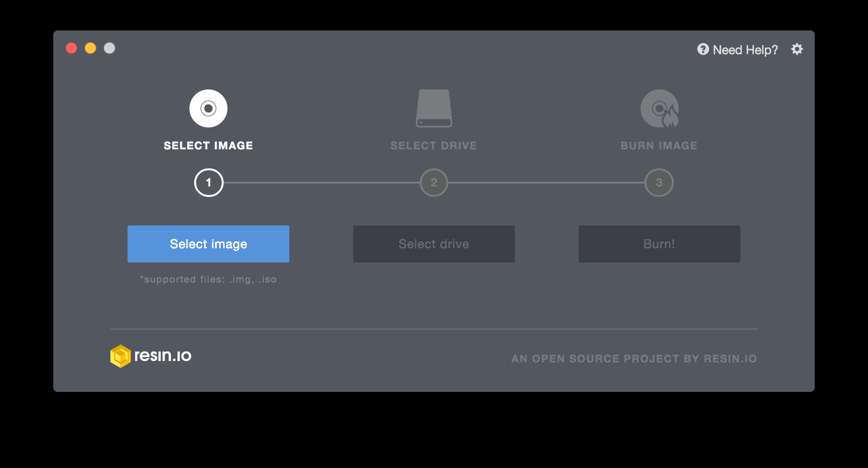The height and width of the screenshot is (468, 868).
Task: Minimize the window with the yellow button
Action: click(x=90, y=48)
